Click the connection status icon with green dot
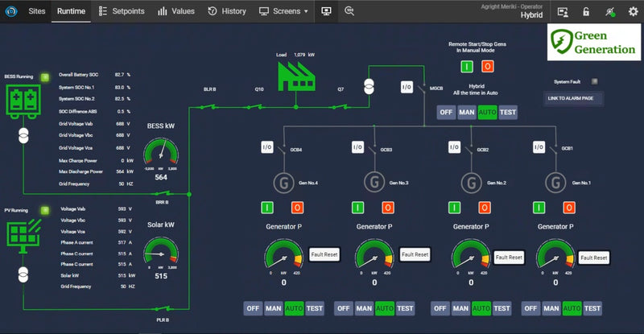 pyautogui.click(x=610, y=12)
